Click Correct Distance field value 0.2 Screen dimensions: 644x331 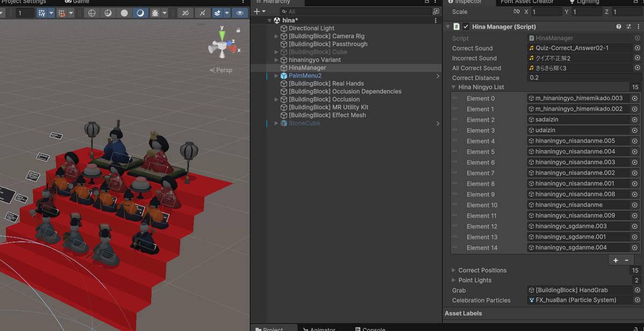pos(584,77)
